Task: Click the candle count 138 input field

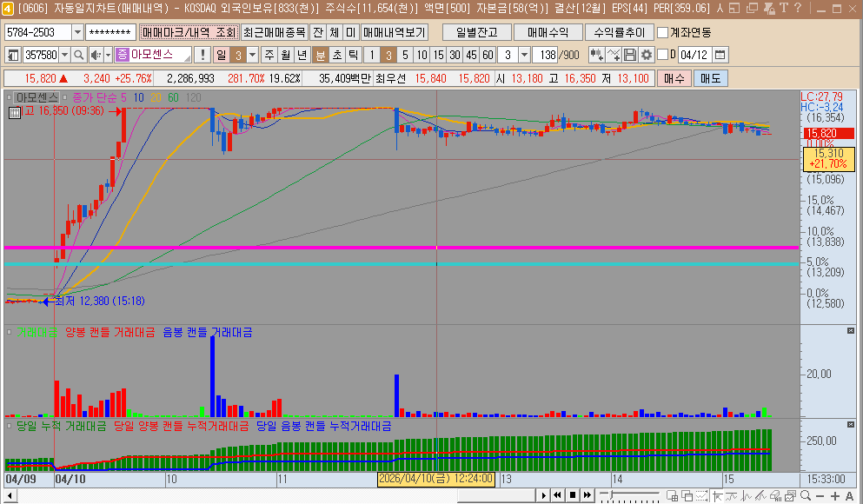Action: (x=546, y=55)
